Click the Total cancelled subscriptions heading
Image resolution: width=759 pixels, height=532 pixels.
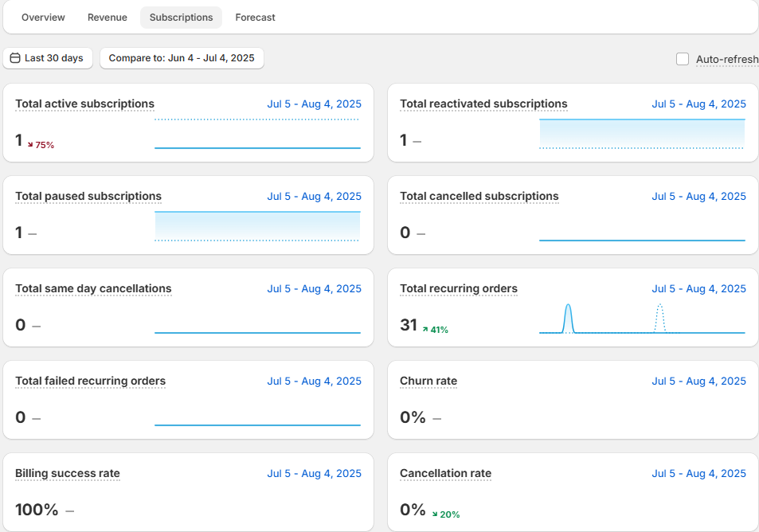(479, 196)
